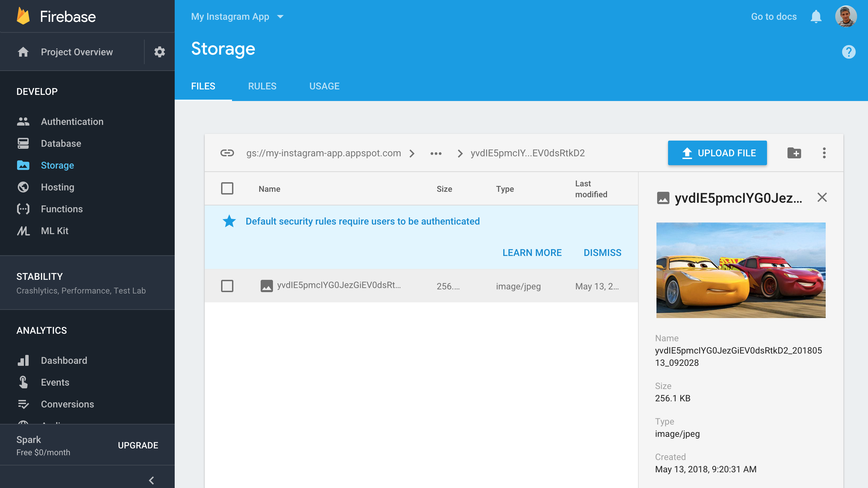868x488 pixels.
Task: Click the image/jpeg cell in file row
Action: pos(519,286)
